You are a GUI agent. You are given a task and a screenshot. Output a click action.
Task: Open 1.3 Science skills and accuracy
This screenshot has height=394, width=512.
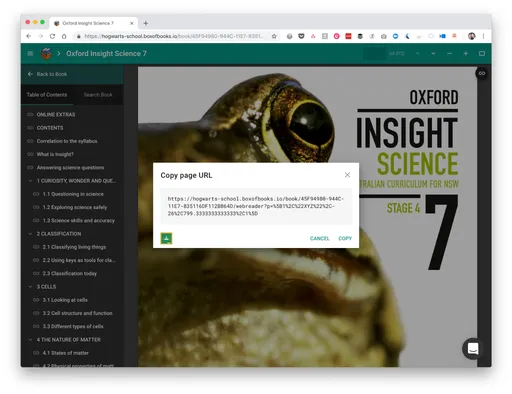(x=79, y=221)
